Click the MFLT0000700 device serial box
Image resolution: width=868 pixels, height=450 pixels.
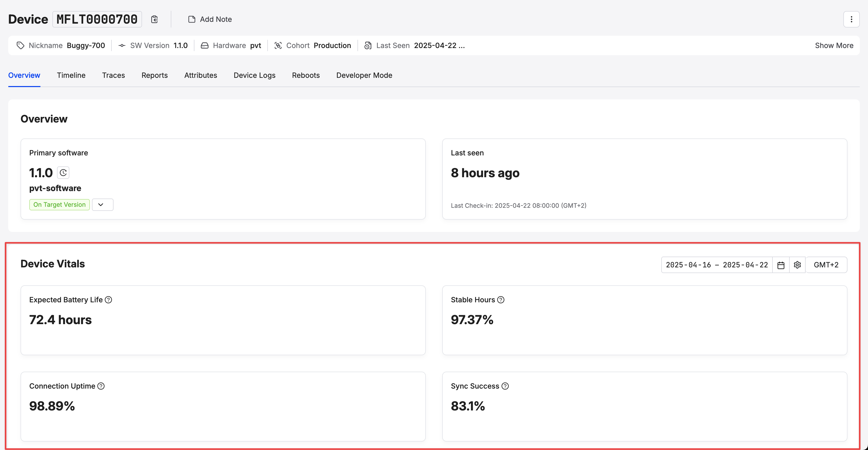tap(97, 19)
